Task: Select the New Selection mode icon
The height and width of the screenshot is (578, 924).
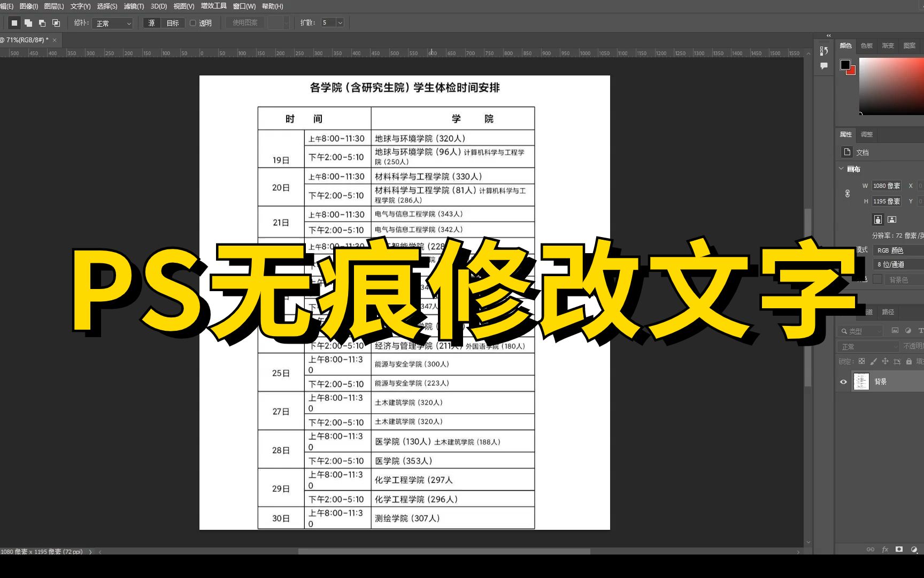Action: click(14, 23)
